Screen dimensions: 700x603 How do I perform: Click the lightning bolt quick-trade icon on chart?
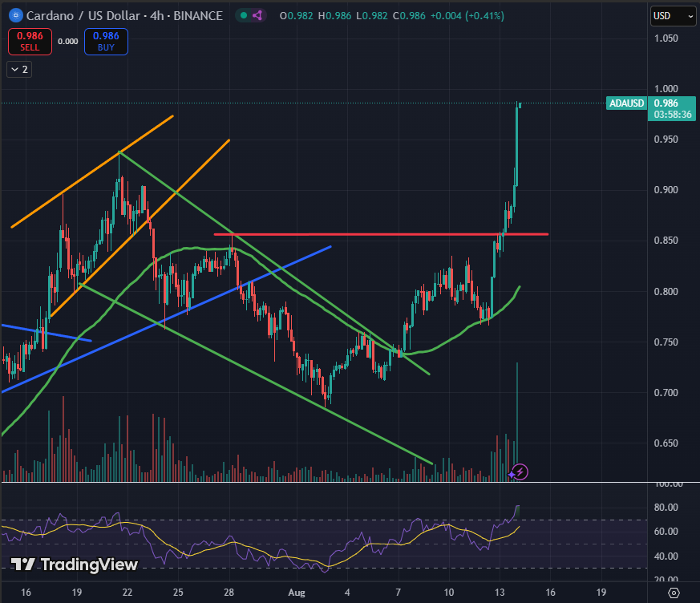pyautogui.click(x=520, y=472)
